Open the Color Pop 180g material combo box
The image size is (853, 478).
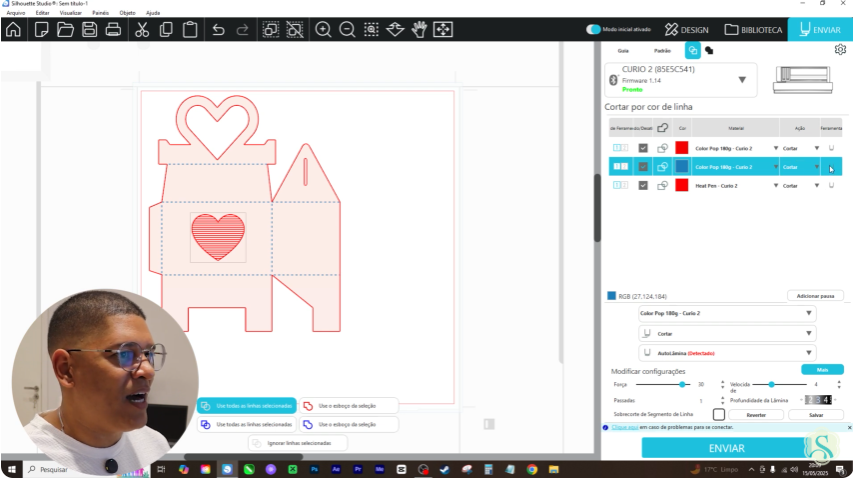[x=727, y=313]
